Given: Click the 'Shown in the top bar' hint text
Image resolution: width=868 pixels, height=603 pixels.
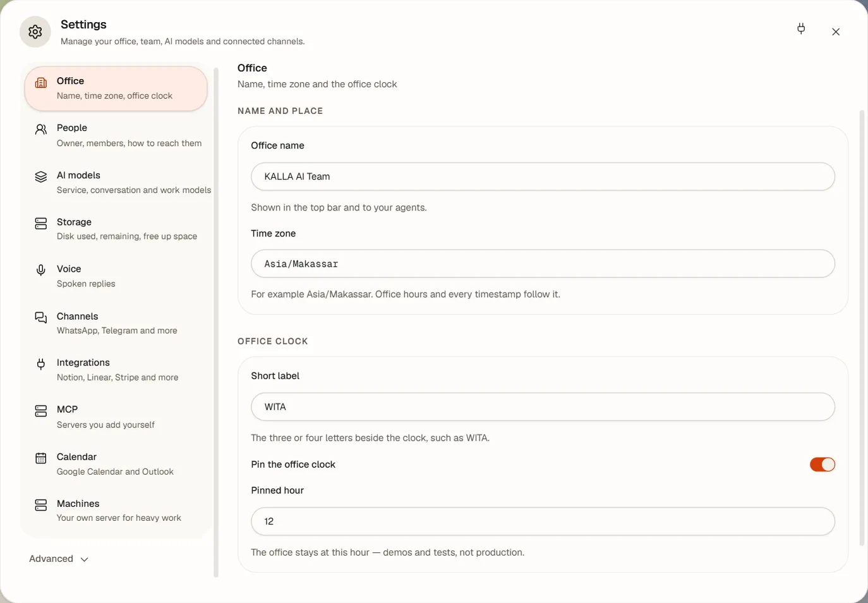Looking at the screenshot, I should pyautogui.click(x=339, y=207).
